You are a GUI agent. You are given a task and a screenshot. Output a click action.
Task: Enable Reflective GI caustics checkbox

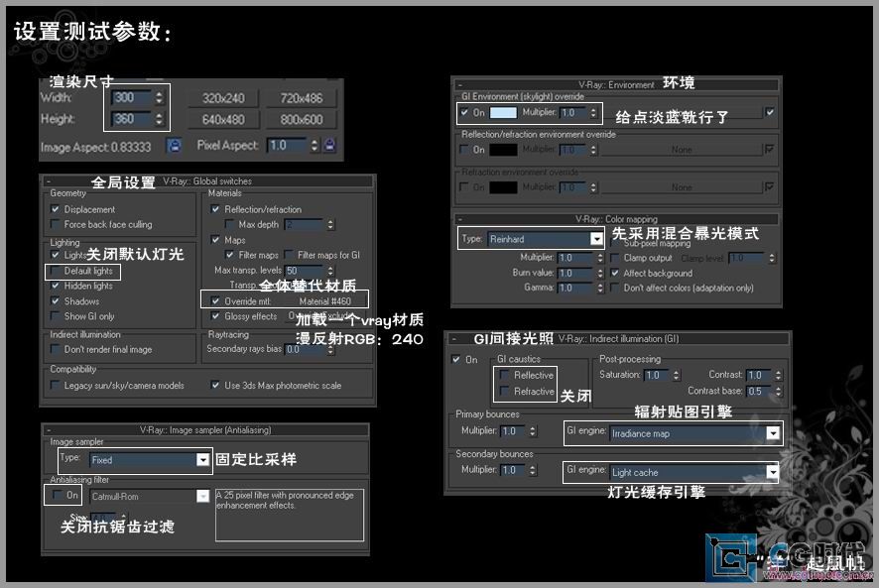click(505, 375)
